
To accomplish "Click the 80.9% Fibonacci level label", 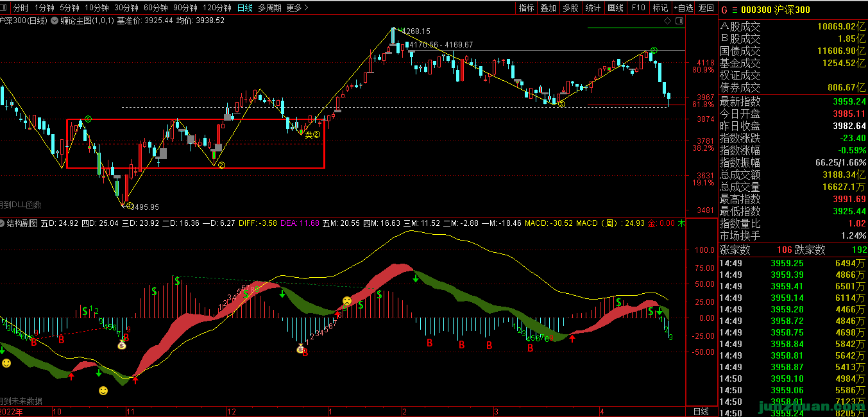I will point(703,70).
